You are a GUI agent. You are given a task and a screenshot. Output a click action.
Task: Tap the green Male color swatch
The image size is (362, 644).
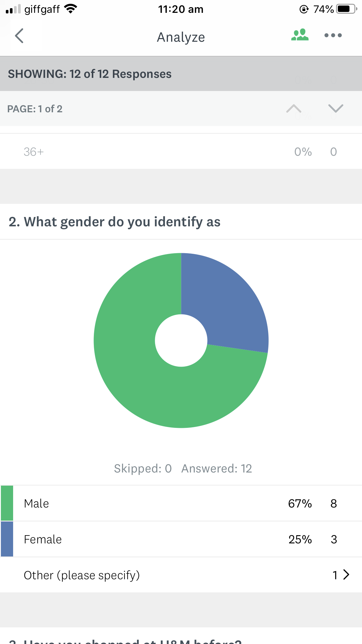coord(7,503)
